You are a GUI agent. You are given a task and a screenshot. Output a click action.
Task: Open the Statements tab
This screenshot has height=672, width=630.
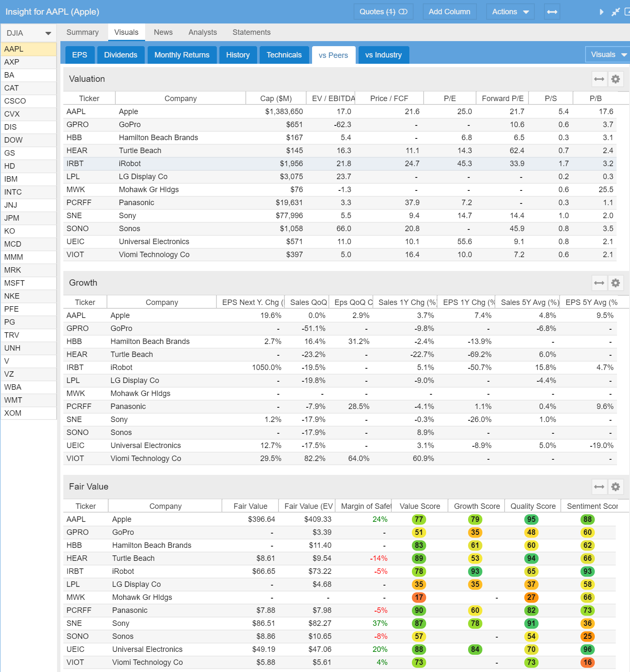pyautogui.click(x=251, y=32)
